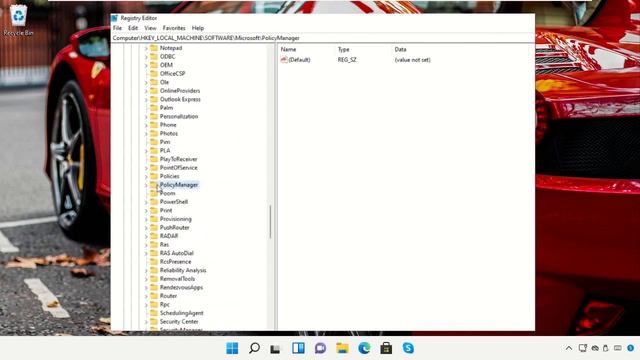Click the REG_SZ type cell
This screenshot has width=640, height=360.
pyautogui.click(x=347, y=60)
